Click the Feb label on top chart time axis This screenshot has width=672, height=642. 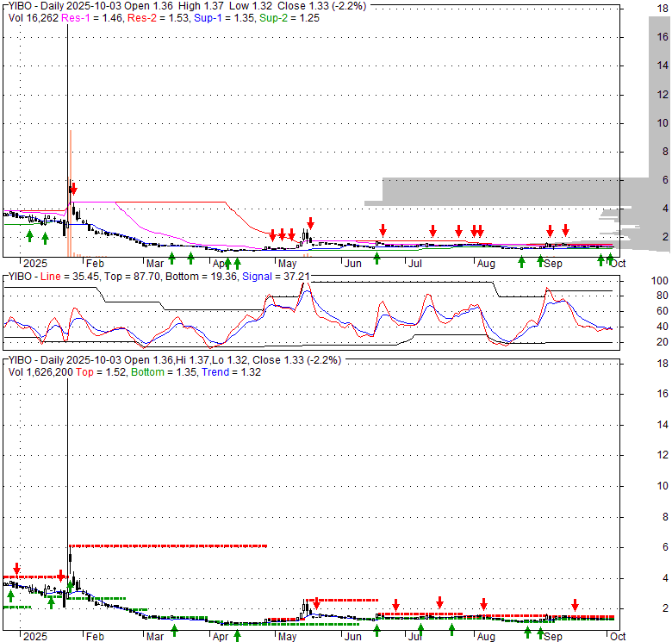[x=94, y=264]
